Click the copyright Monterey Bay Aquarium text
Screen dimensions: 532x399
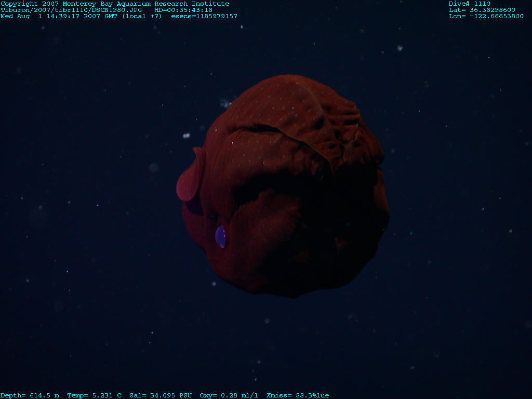coord(114,4)
